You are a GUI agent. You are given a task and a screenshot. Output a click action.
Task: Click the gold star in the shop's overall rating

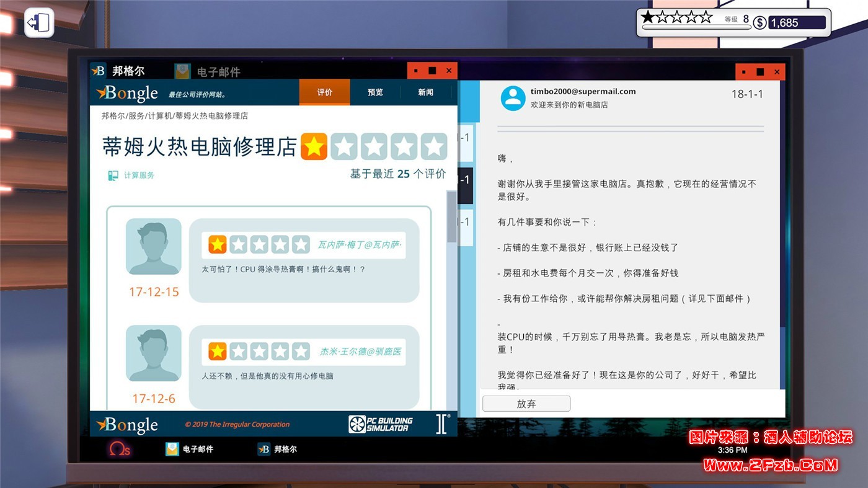click(x=314, y=146)
